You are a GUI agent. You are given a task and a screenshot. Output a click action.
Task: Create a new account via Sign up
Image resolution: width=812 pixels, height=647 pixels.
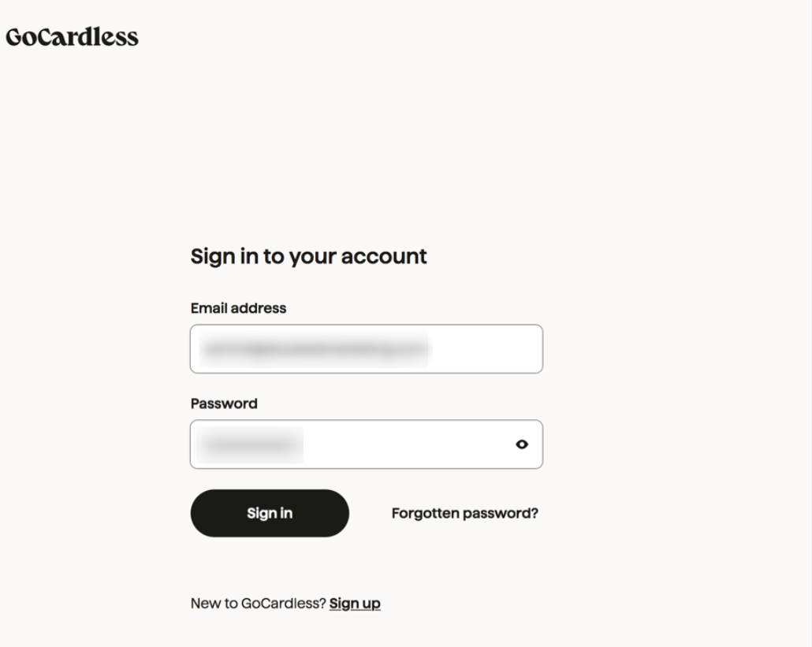click(355, 604)
